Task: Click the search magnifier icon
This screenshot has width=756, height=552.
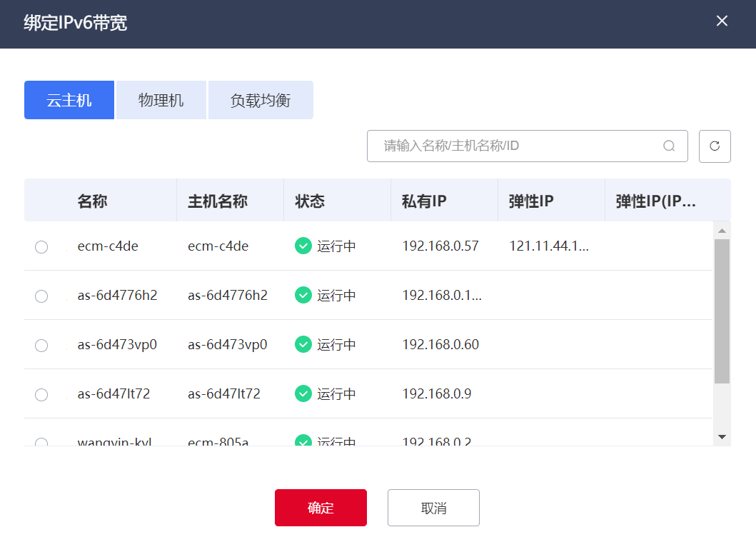Action: (x=669, y=146)
